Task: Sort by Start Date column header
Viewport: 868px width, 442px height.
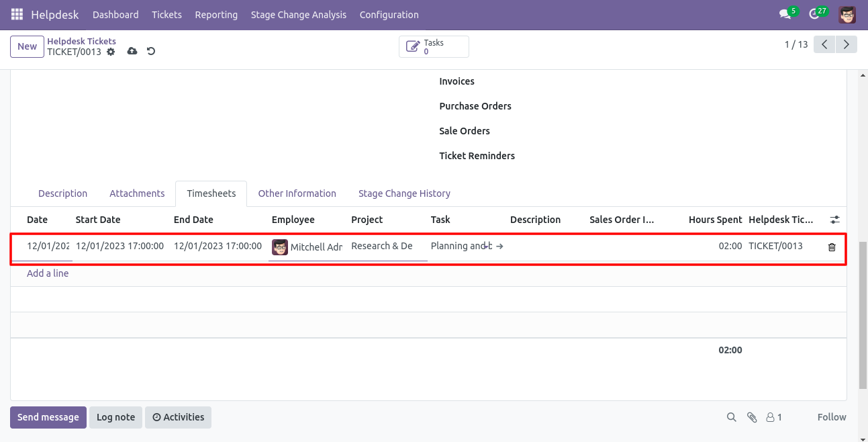Action: [x=98, y=220]
